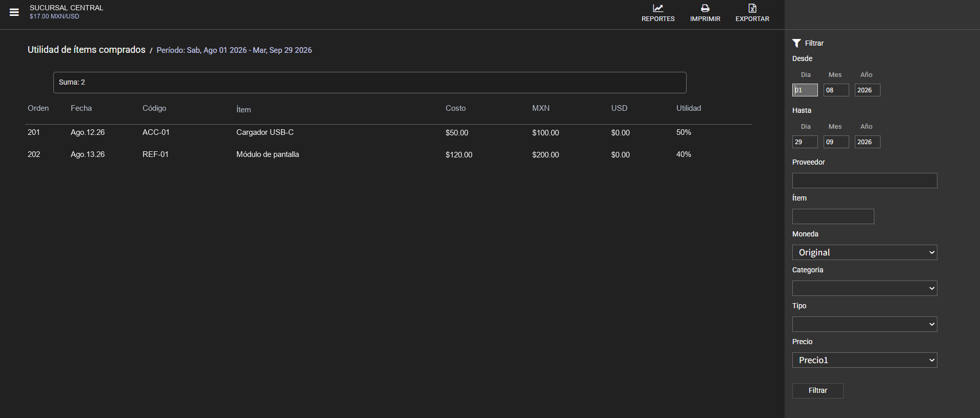This screenshot has width=980, height=418.
Task: Click item code ACC-01
Action: pos(156,132)
